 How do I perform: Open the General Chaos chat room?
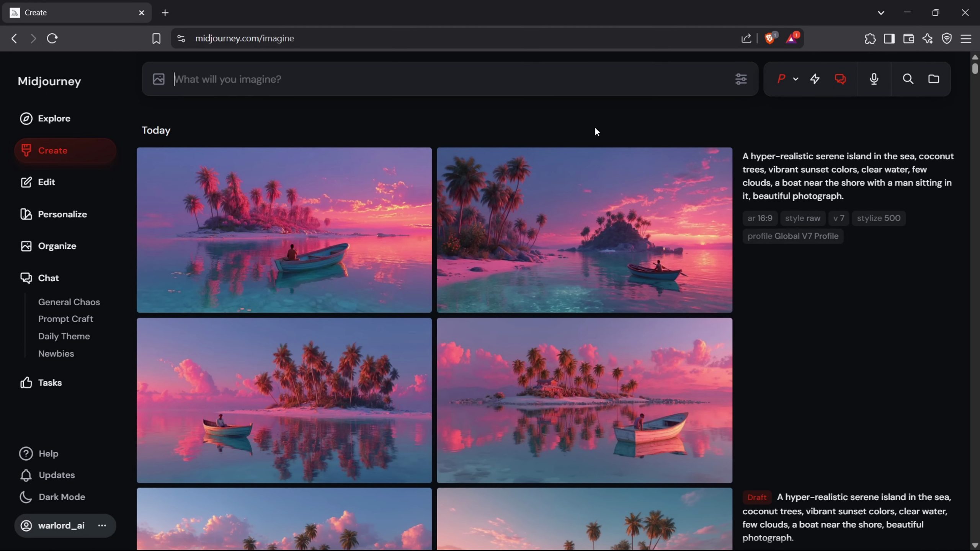(69, 302)
